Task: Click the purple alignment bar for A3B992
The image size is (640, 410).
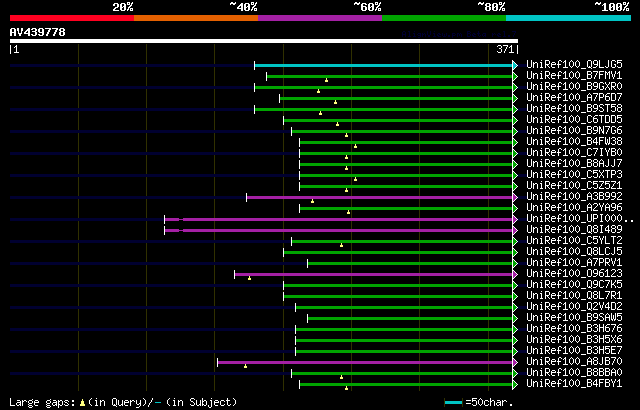Action: tap(380, 197)
